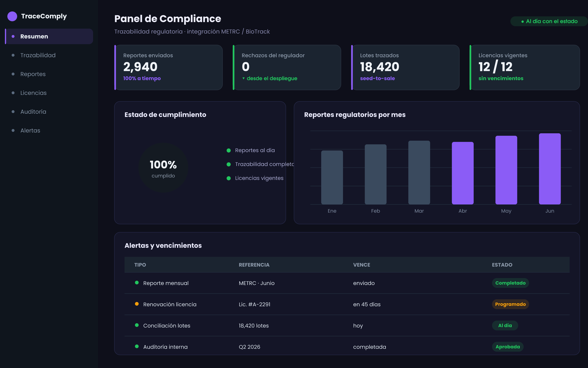
Task: Click the green legend dot for Licencias vigentes
Action: click(229, 178)
